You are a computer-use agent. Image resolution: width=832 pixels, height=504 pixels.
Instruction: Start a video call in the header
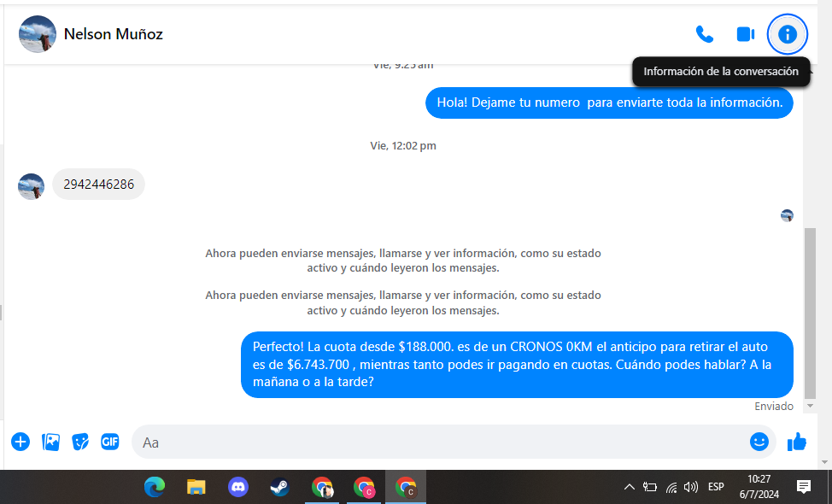(746, 34)
